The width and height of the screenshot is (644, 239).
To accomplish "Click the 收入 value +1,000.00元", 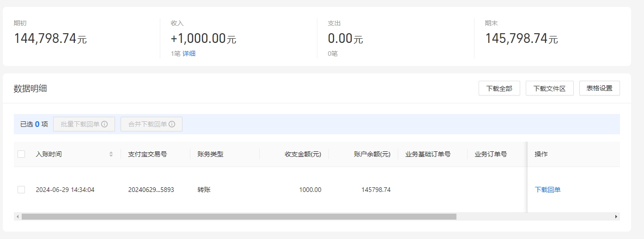I will pos(203,38).
